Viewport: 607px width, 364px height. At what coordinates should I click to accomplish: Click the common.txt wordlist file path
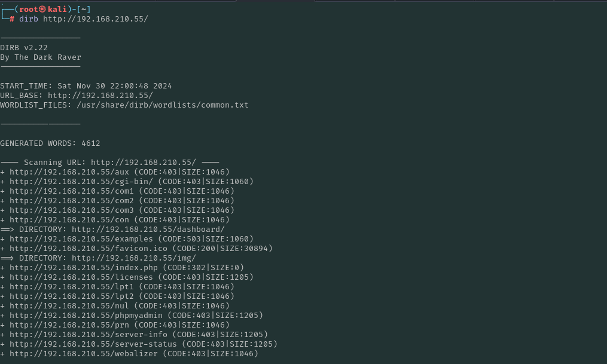coord(162,105)
